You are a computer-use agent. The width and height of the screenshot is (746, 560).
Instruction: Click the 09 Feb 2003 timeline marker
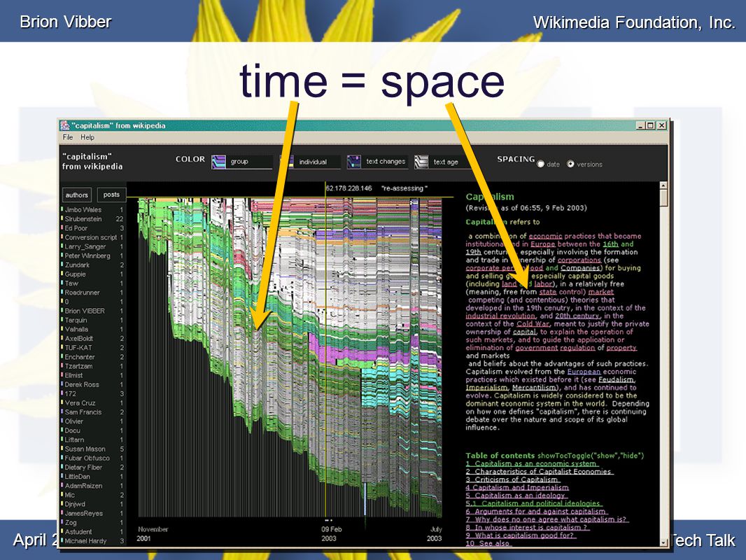(330, 534)
